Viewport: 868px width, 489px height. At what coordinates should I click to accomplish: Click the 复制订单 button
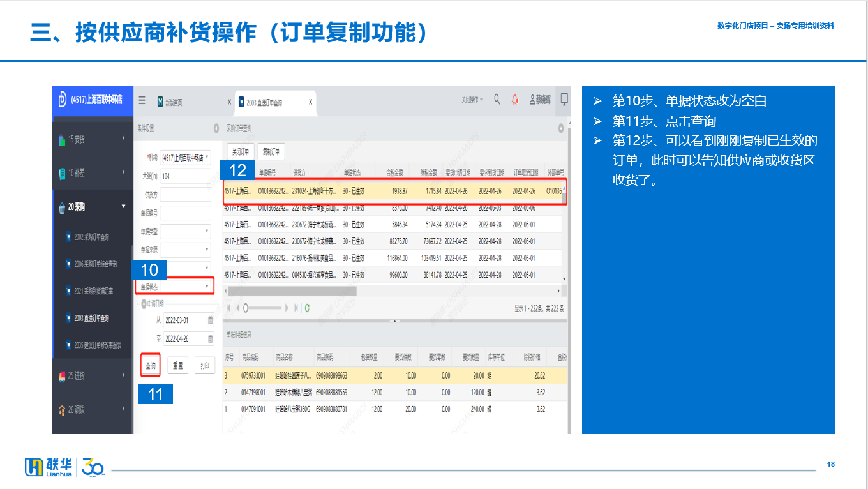271,152
